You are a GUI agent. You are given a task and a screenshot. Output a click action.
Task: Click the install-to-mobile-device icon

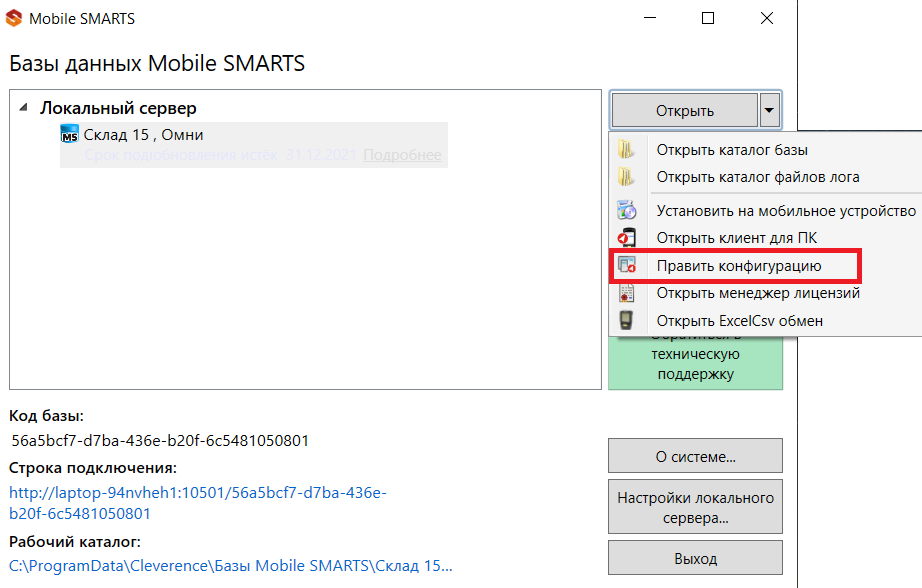click(x=626, y=210)
